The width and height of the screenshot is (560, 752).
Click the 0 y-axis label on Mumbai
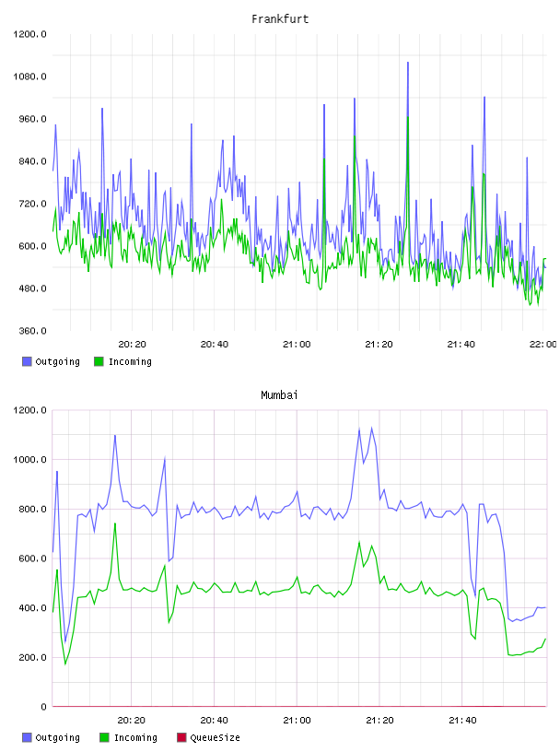click(x=43, y=707)
